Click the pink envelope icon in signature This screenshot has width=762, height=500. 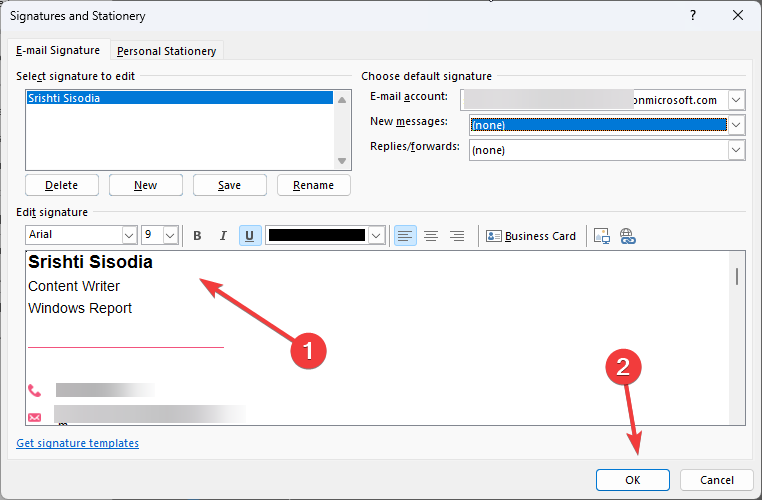[x=35, y=417]
